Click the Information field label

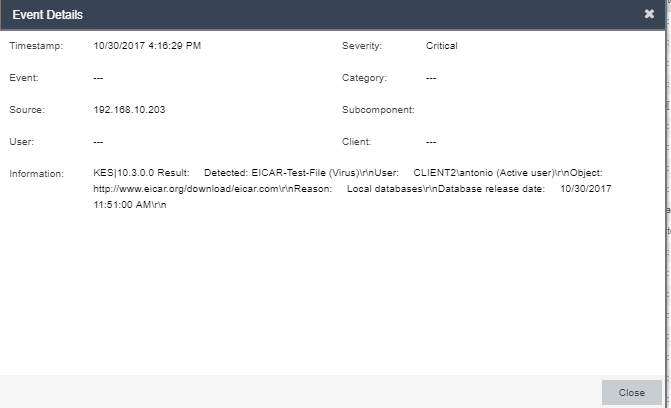(37, 173)
